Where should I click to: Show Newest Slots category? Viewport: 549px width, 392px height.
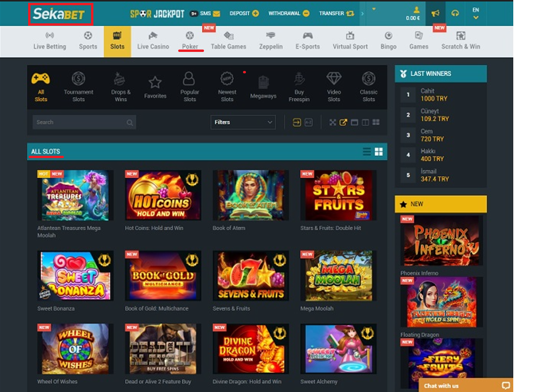pyautogui.click(x=227, y=87)
